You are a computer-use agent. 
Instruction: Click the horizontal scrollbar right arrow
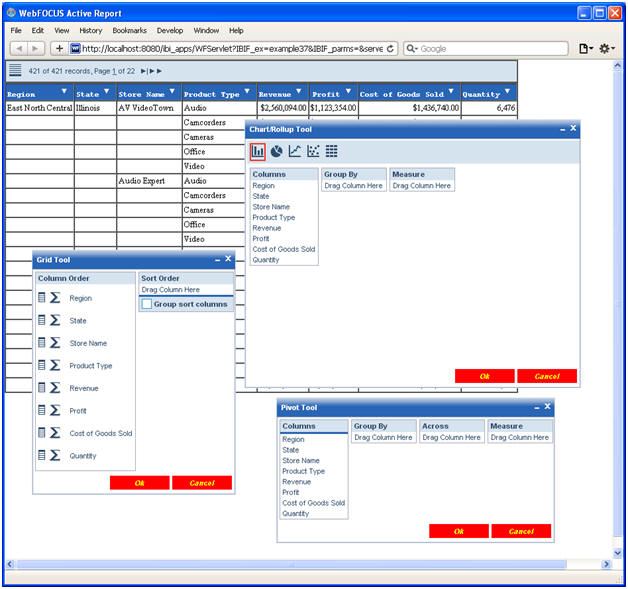tap(606, 564)
